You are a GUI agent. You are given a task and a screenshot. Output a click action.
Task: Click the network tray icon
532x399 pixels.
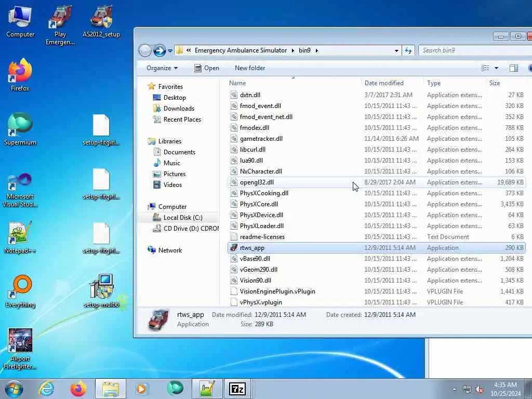coord(467,390)
